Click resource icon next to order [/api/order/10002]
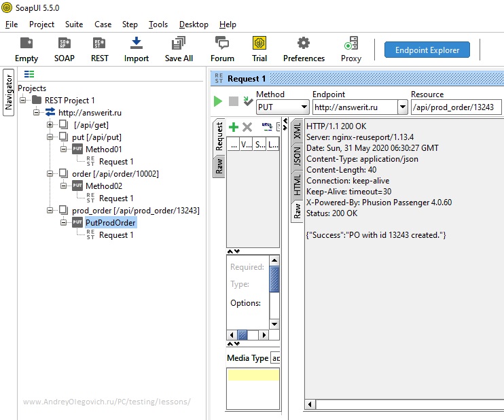The image size is (504, 420). (64, 173)
